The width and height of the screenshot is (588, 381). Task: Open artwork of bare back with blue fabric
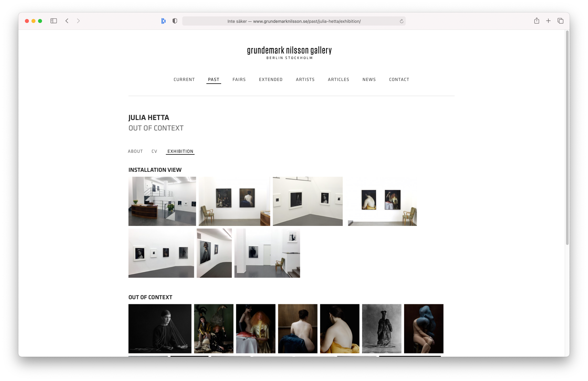point(298,329)
